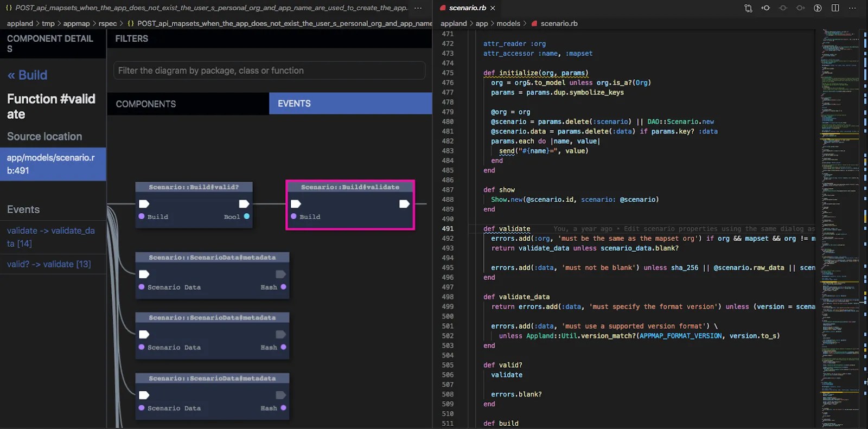This screenshot has height=429, width=868.
Task: Select the Scenario::Build#validate node header
Action: pos(350,187)
